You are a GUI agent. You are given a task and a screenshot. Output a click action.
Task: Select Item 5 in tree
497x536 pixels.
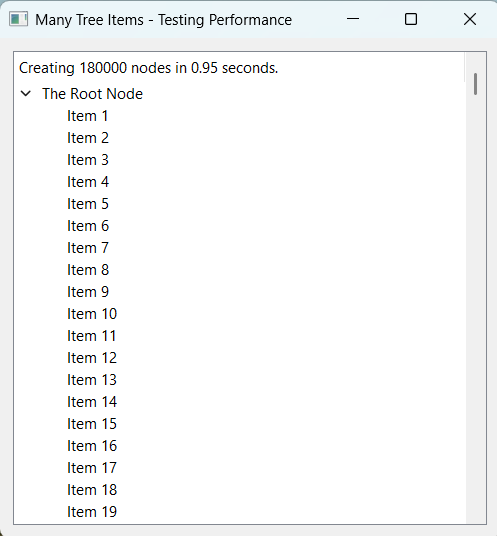pos(88,204)
